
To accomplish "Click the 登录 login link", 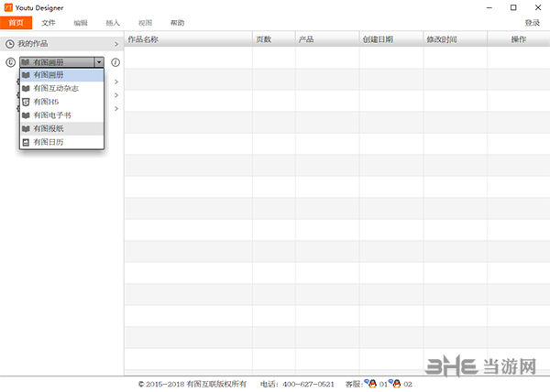I will (x=532, y=23).
